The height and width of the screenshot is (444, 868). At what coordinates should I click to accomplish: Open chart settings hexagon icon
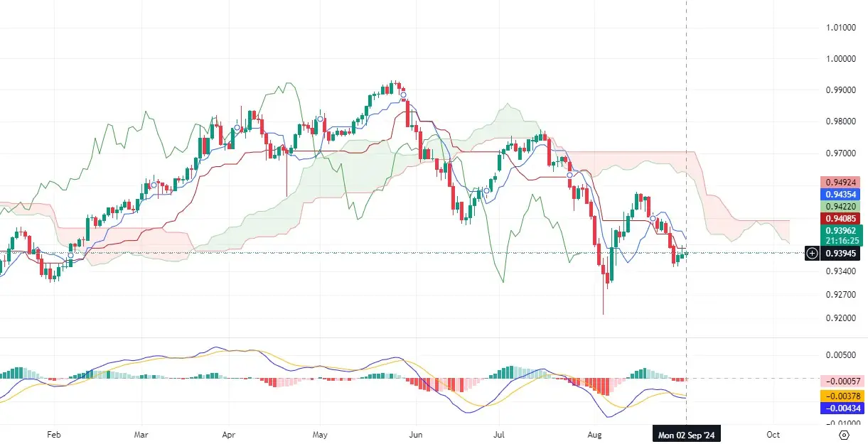tap(844, 434)
